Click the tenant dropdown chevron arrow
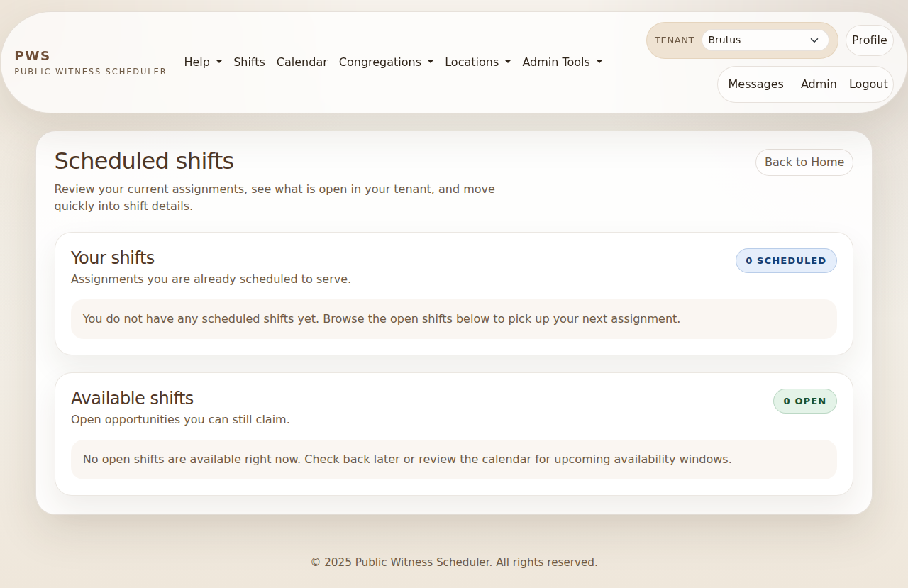The image size is (908, 588). coord(814,40)
